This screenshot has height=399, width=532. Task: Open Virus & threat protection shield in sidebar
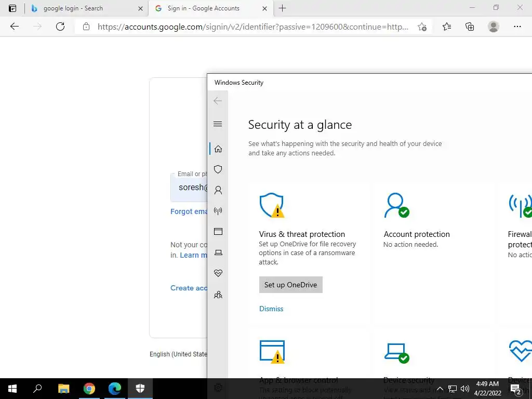click(218, 169)
